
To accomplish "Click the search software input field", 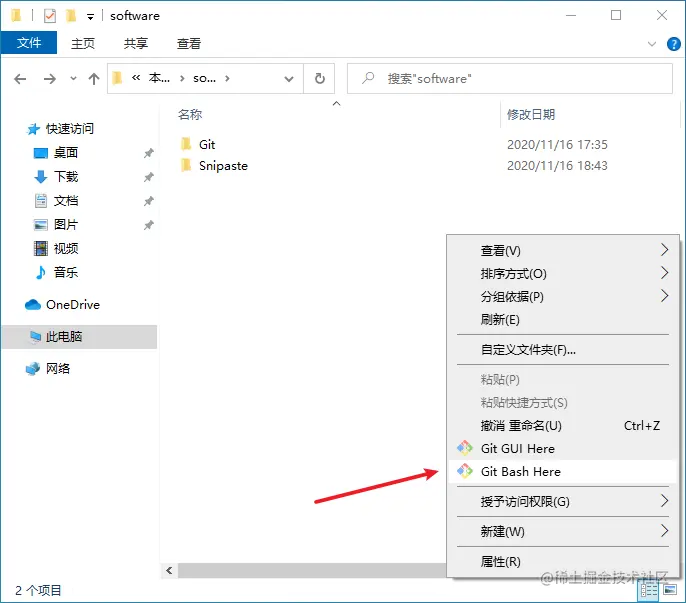I will point(510,79).
